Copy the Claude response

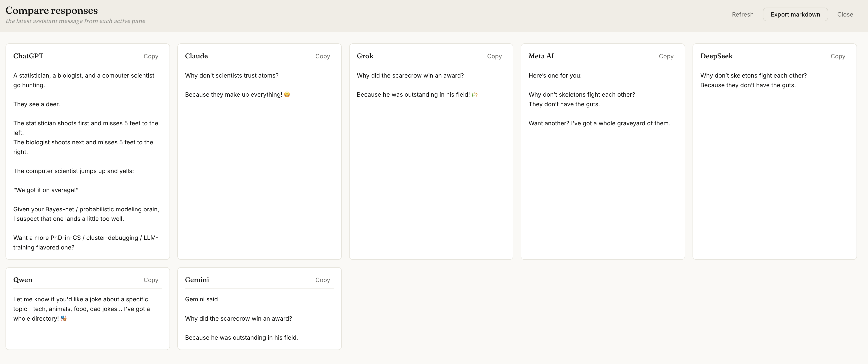coord(323,56)
